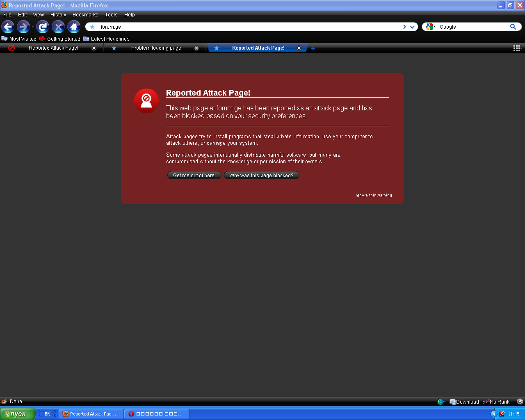Viewport: 525px width, 420px height.
Task: Switch to the Opera window on the taskbar
Action: point(157,414)
